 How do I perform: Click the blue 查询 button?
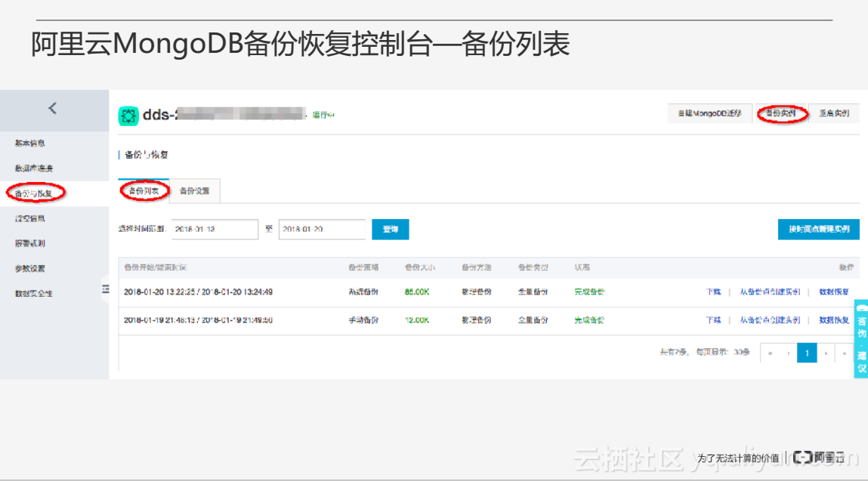(391, 229)
